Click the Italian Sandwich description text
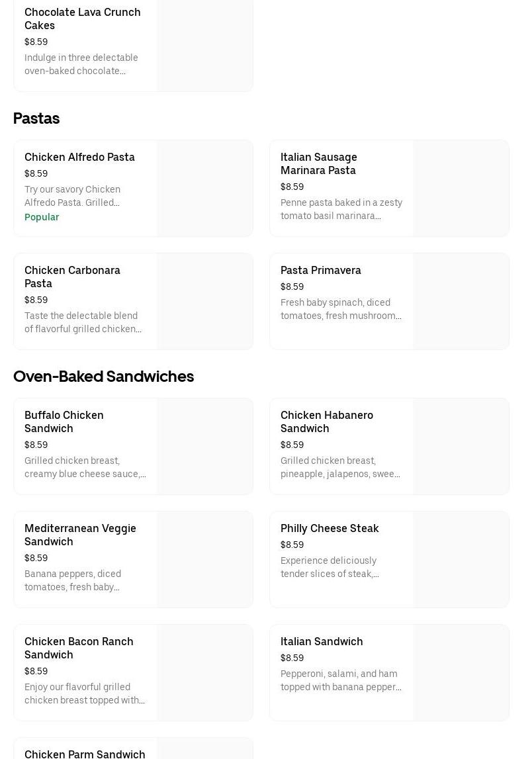Viewport: 532px width, 759px height. [341, 680]
